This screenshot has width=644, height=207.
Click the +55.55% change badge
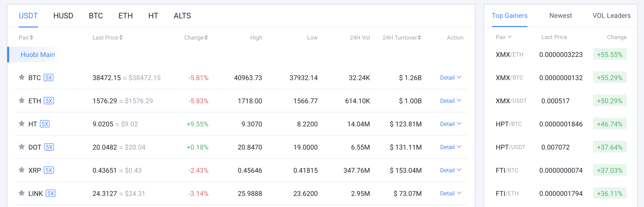click(x=610, y=54)
